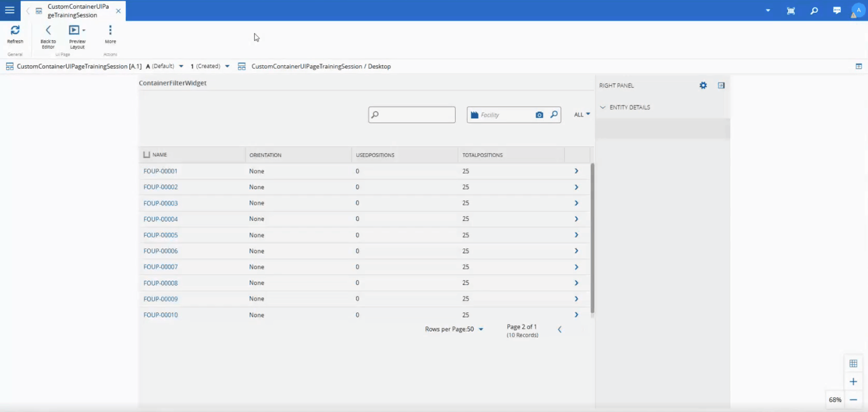Click the tab back navigation chevron
Image resolution: width=868 pixels, height=412 pixels.
pyautogui.click(x=28, y=11)
